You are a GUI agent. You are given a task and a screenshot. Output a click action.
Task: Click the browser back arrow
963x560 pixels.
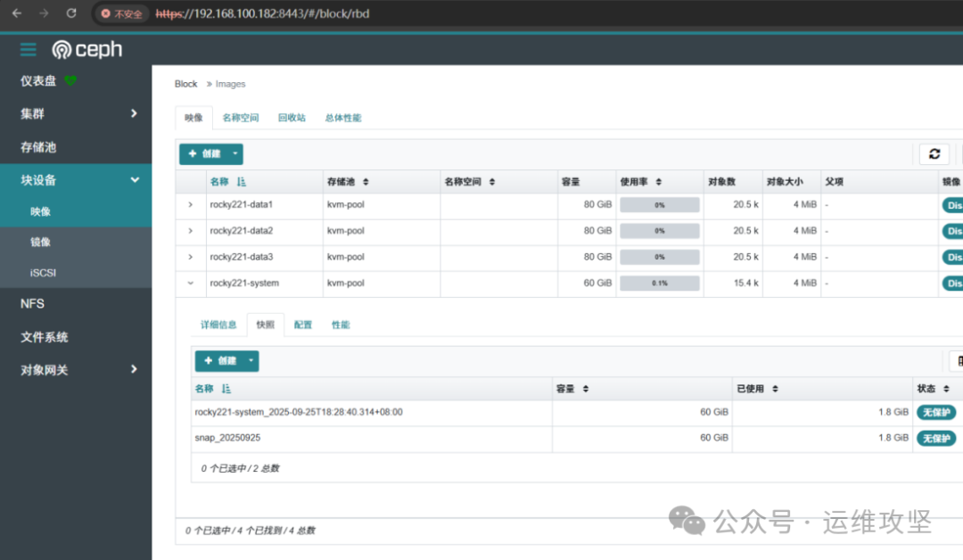16,13
